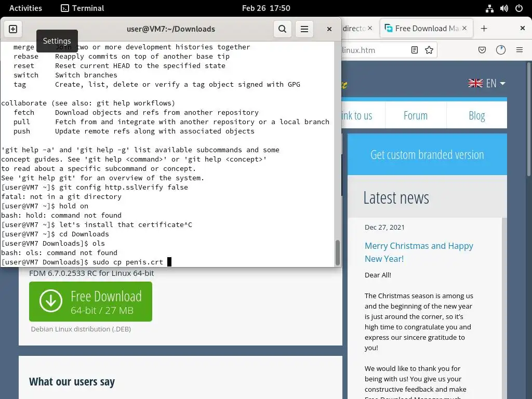Click the terminal search magnifier icon
The width and height of the screenshot is (532, 399).
282,29
